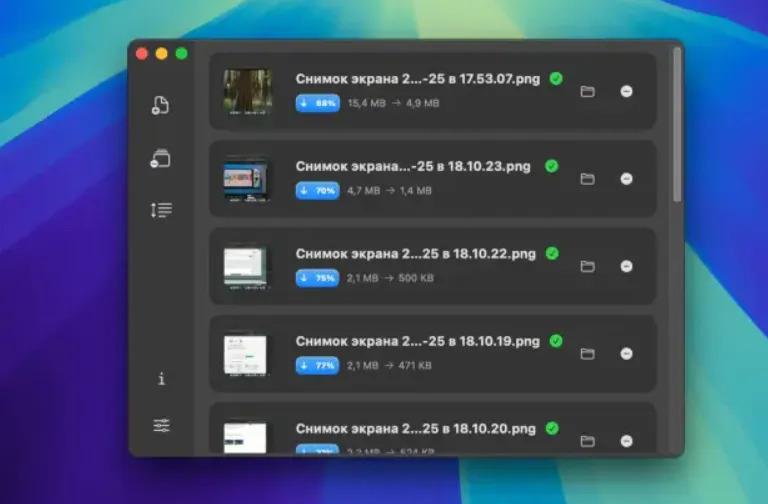Show 18.10.19.png file in folder
This screenshot has width=768, height=504.
pos(588,354)
